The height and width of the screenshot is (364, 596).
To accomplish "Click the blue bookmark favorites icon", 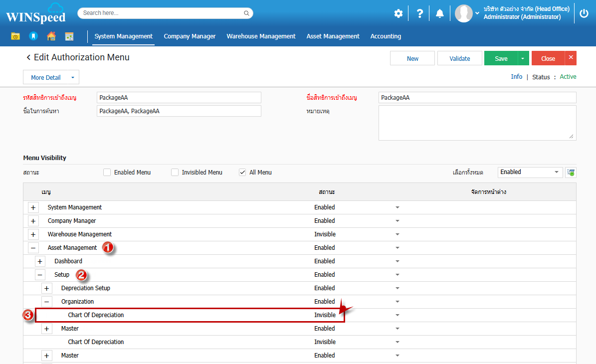I will [x=33, y=36].
